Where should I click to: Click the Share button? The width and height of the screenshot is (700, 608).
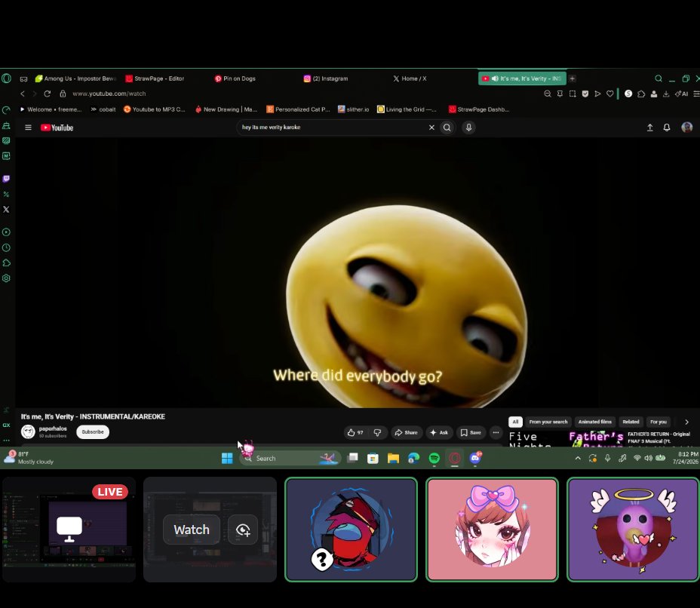point(407,432)
